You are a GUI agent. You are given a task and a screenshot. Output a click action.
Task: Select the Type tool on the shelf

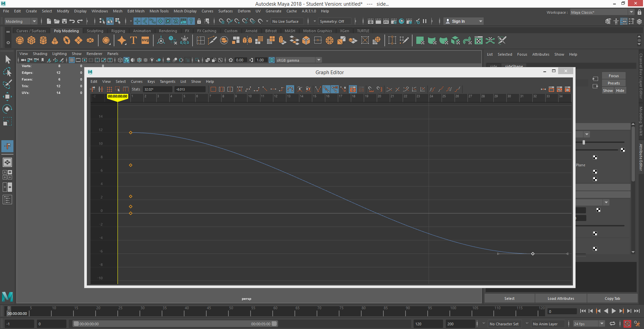tap(133, 40)
